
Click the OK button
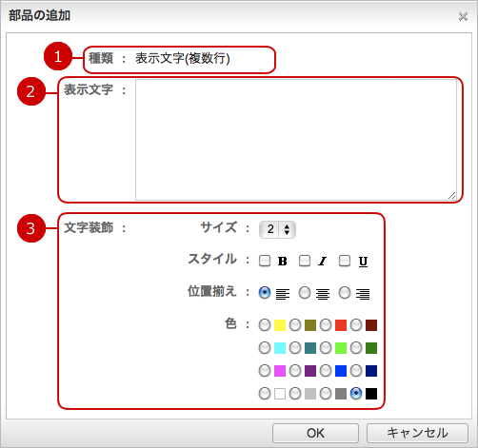click(315, 433)
